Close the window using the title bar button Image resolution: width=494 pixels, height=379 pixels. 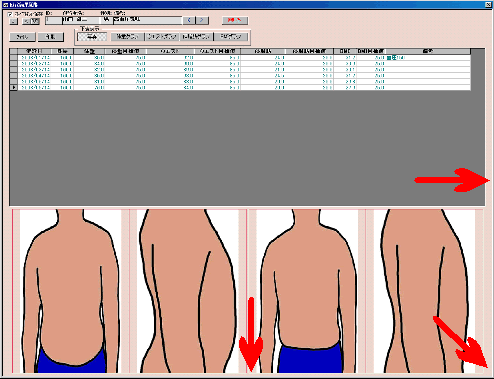pyautogui.click(x=488, y=4)
